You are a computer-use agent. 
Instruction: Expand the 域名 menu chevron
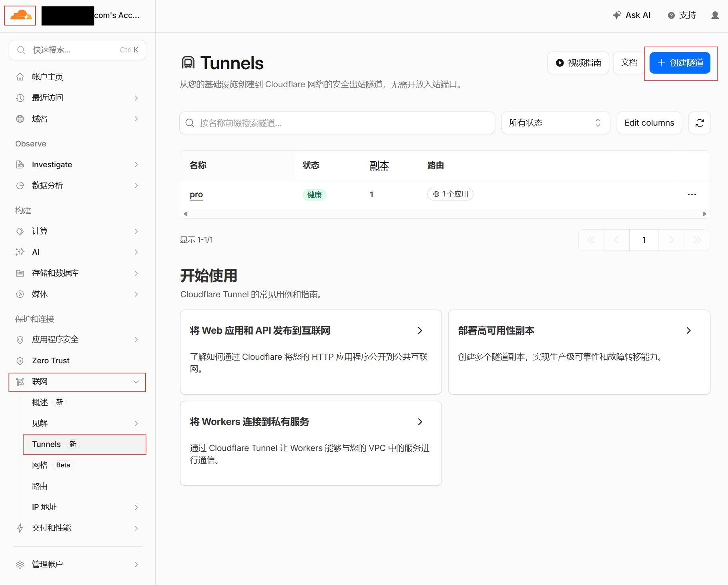coord(136,119)
